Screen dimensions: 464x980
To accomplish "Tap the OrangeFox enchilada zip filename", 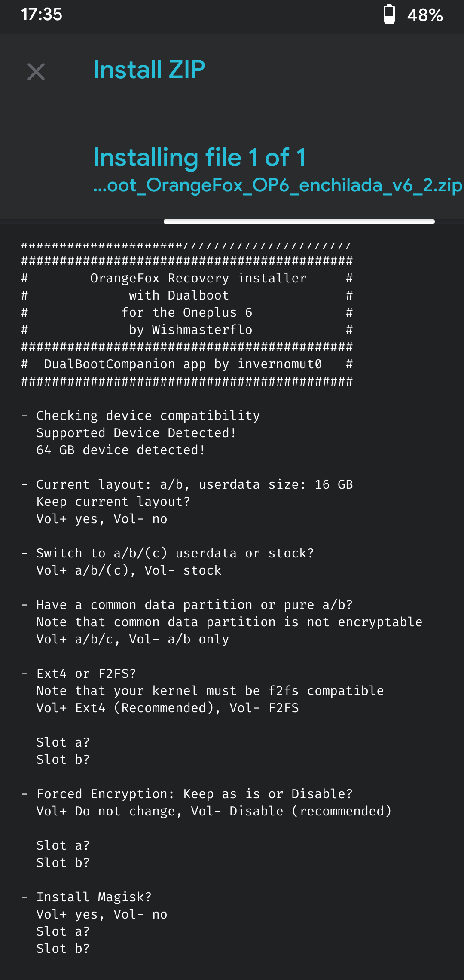I will (x=278, y=185).
